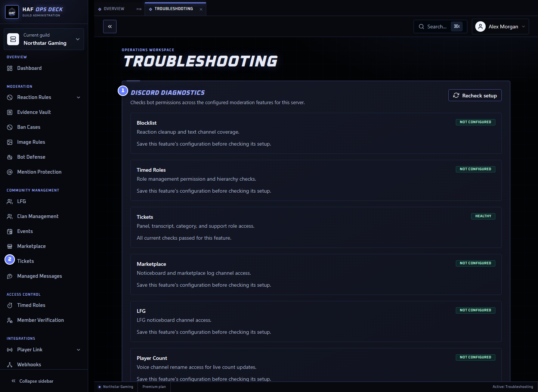
Task: Click the Blocklist diagnostics card title
Action: pyautogui.click(x=146, y=123)
